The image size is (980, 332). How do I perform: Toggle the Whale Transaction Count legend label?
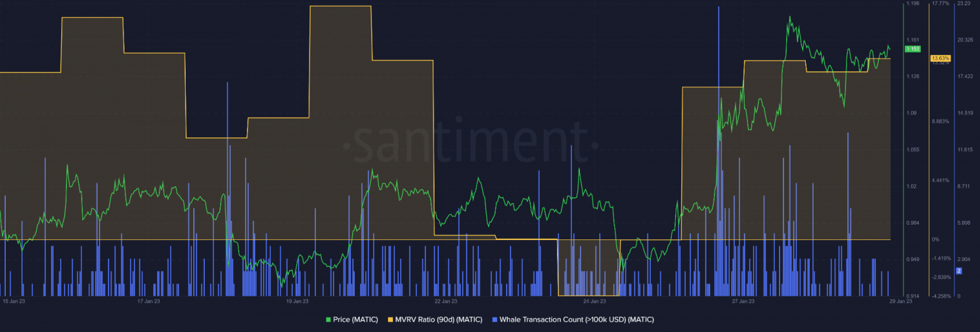tap(576, 319)
